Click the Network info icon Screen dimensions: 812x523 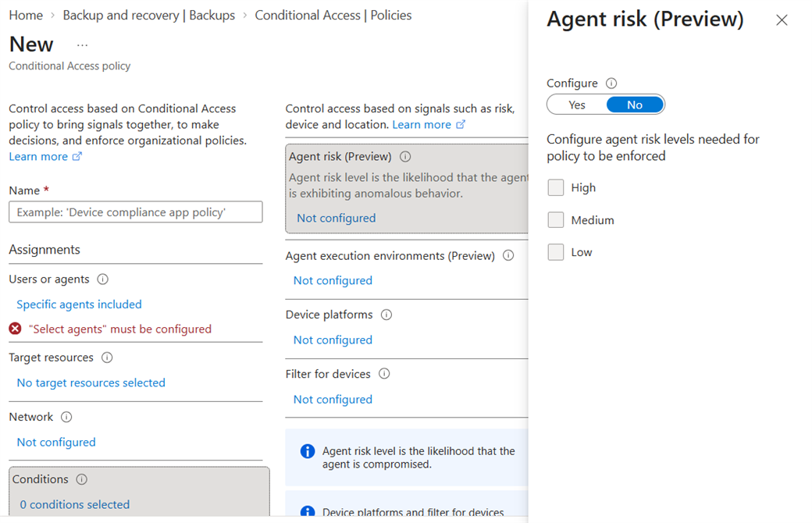[66, 417]
